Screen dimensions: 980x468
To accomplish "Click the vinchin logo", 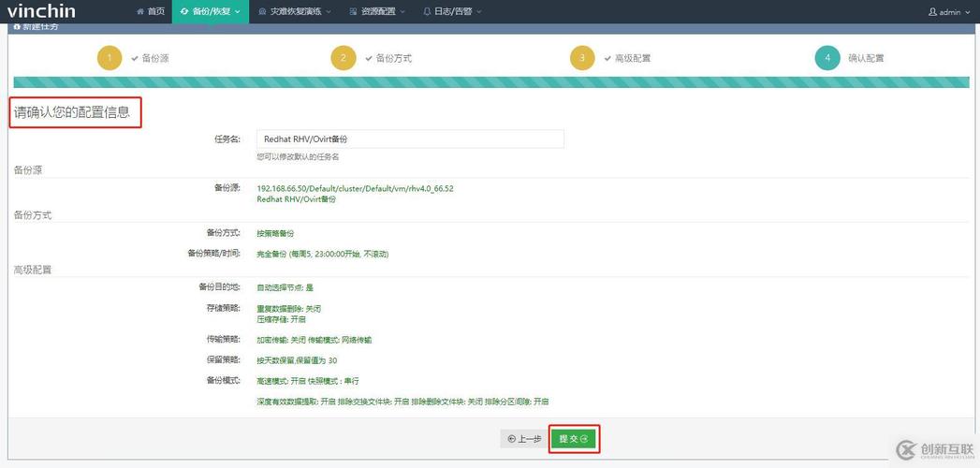I will (41, 11).
